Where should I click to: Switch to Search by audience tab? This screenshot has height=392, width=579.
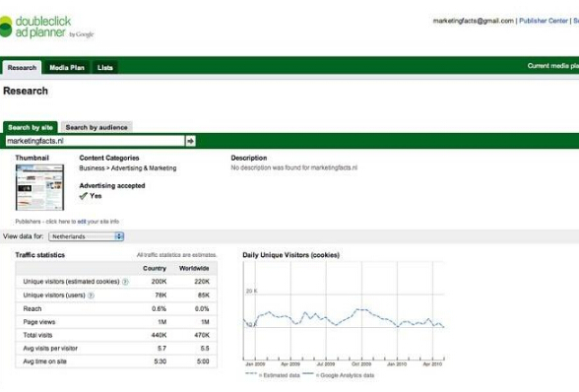(96, 127)
